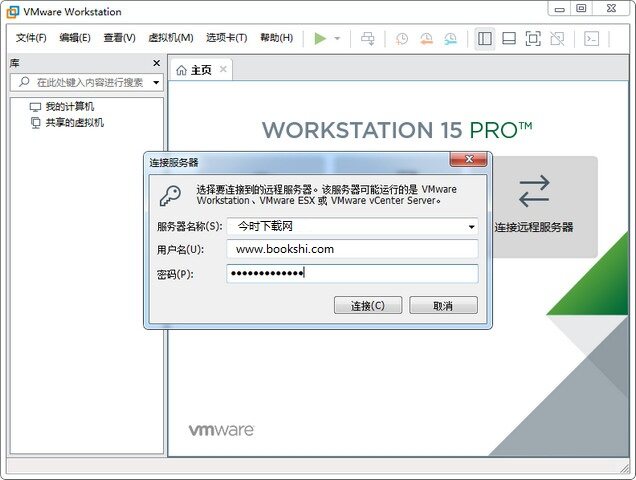Click the shared VMs icon in library

pos(36,123)
